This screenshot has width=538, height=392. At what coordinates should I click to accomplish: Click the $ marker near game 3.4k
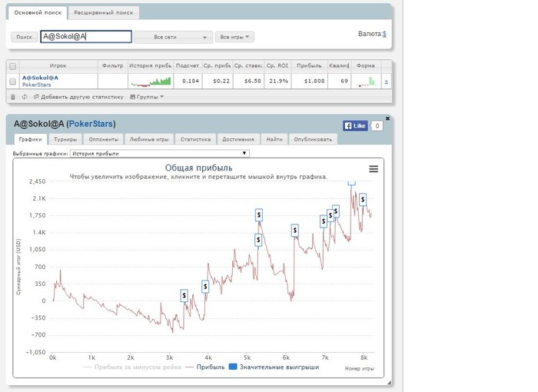pyautogui.click(x=184, y=295)
